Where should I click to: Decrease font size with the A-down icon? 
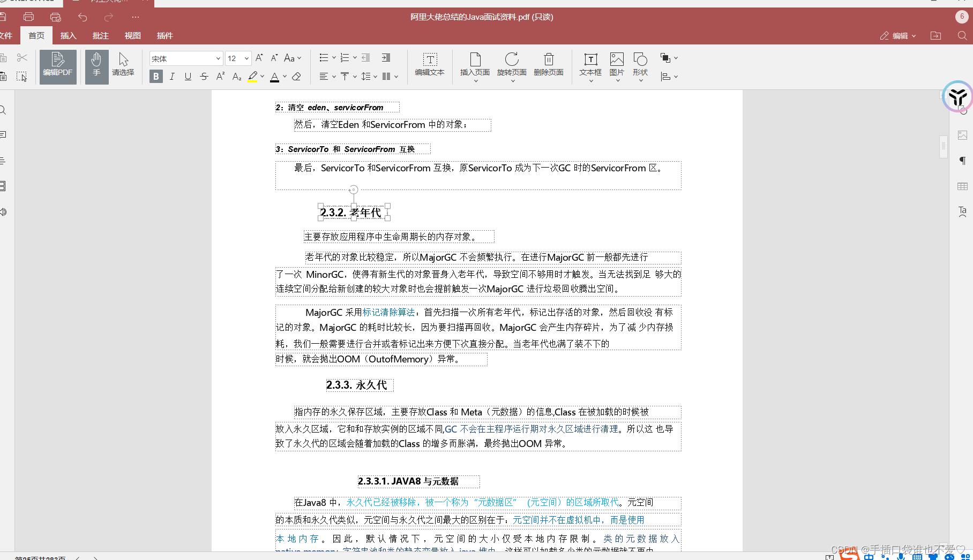click(274, 58)
